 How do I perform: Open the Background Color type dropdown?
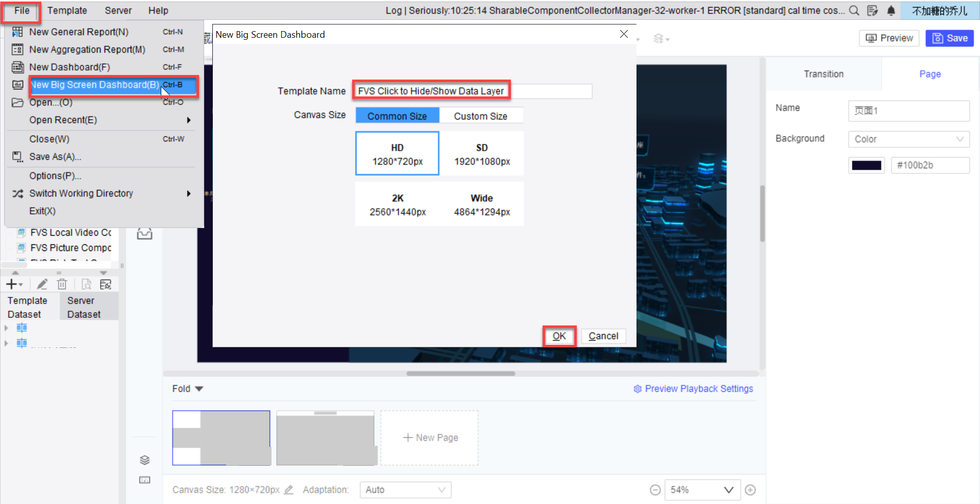point(908,139)
